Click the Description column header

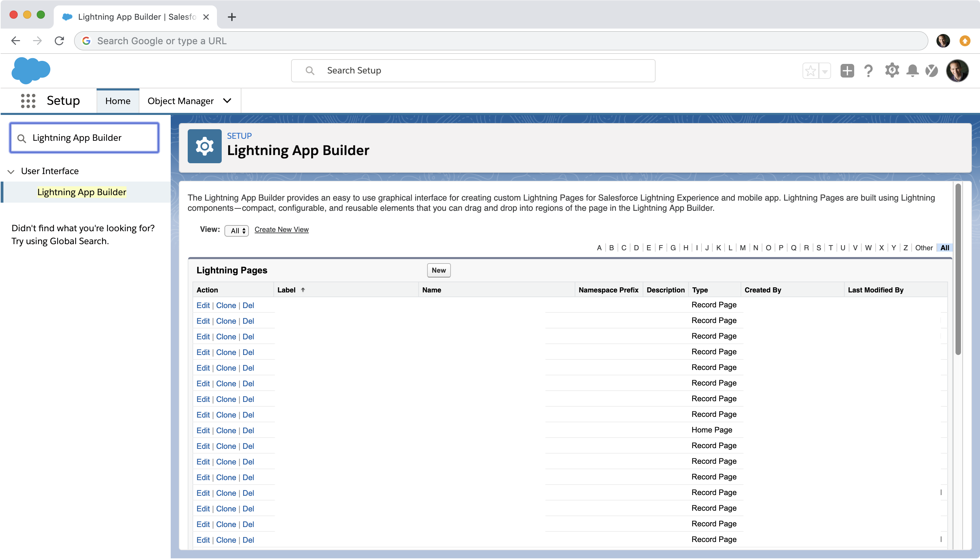pyautogui.click(x=665, y=290)
